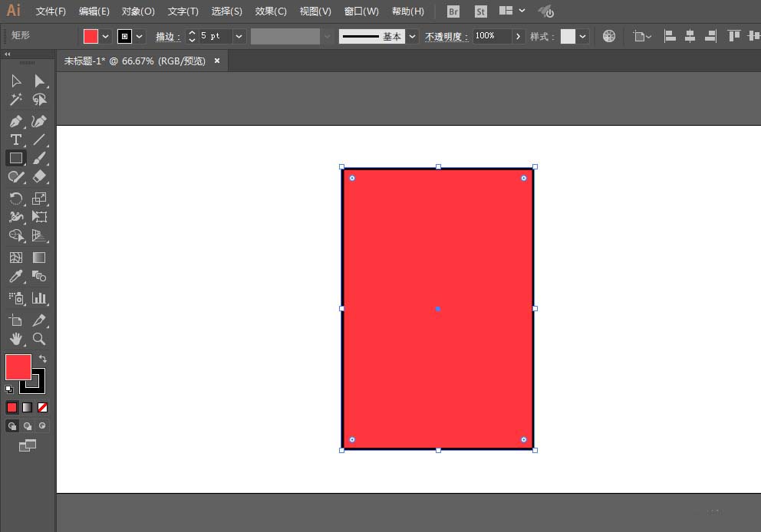Select the Perspective Grid tool

point(39,235)
